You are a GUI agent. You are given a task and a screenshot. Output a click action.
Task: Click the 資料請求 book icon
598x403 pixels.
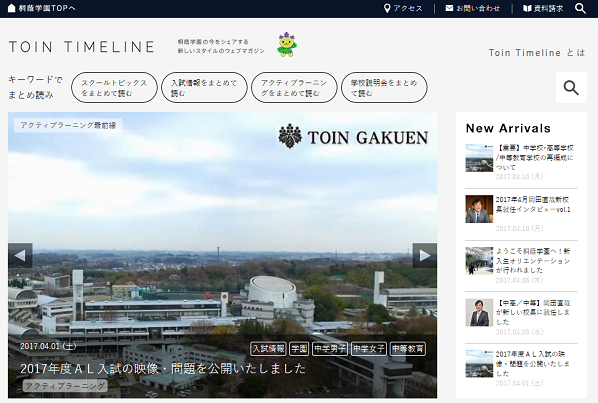pos(527,8)
